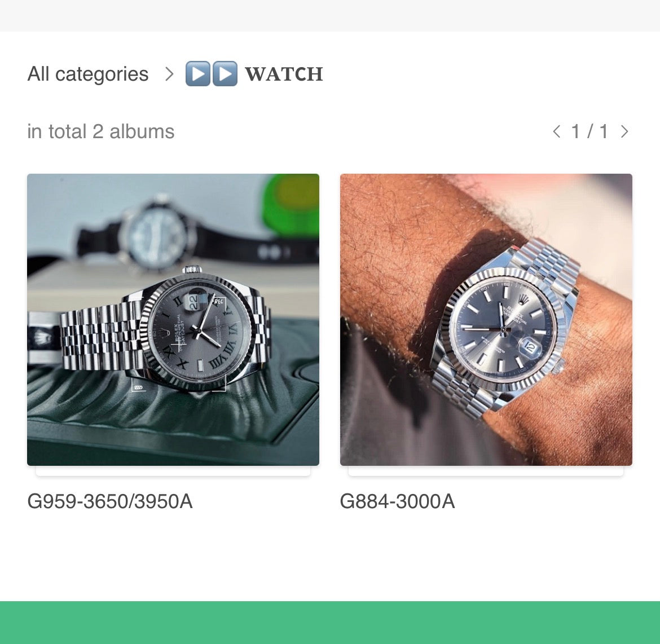Click the date window on the wrist watch photo

[530, 347]
